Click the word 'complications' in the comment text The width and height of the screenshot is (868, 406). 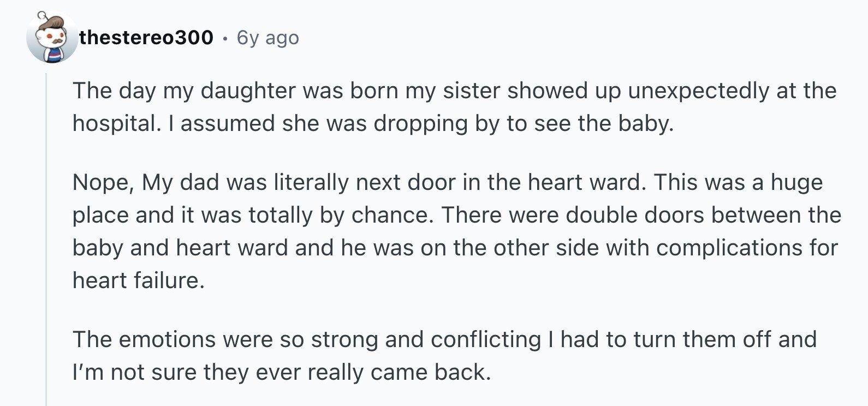point(729,248)
